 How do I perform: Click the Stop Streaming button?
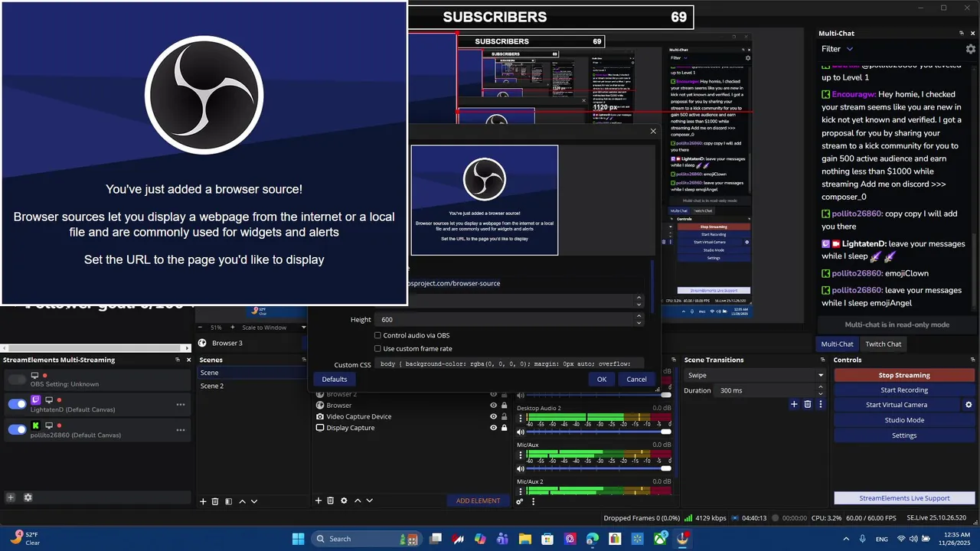[x=904, y=375]
